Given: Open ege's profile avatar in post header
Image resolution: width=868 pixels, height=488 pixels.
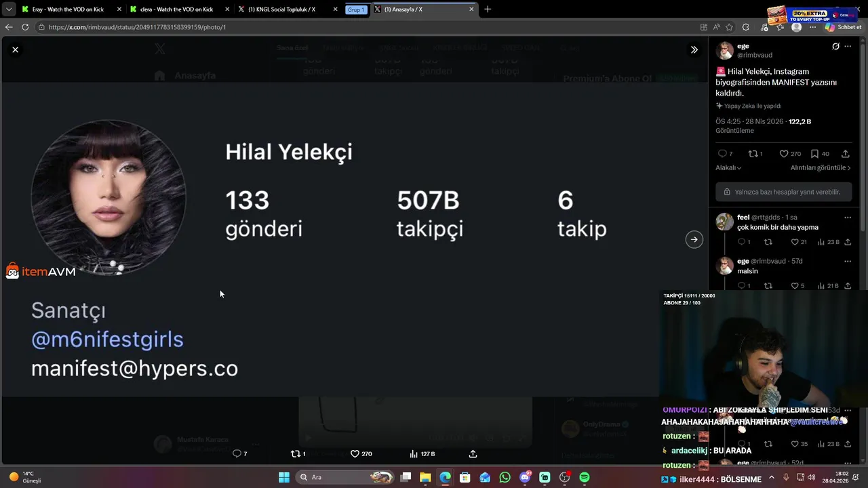Looking at the screenshot, I should [x=724, y=51].
